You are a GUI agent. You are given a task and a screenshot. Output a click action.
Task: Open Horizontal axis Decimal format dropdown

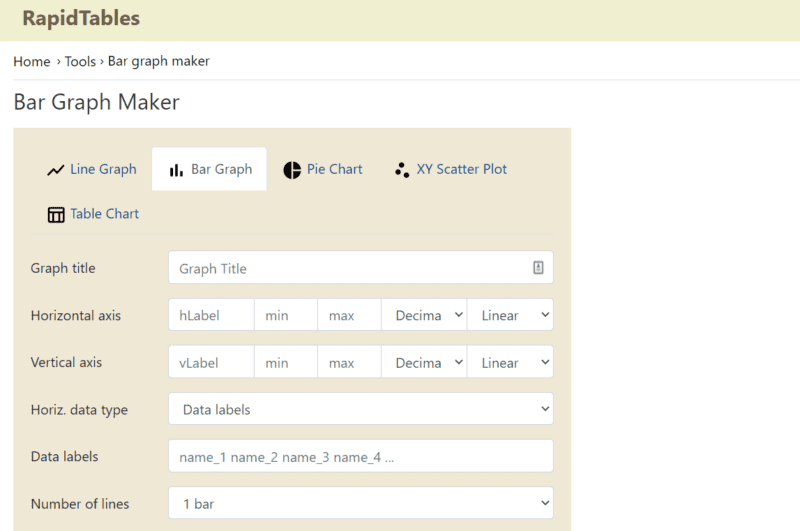click(424, 315)
